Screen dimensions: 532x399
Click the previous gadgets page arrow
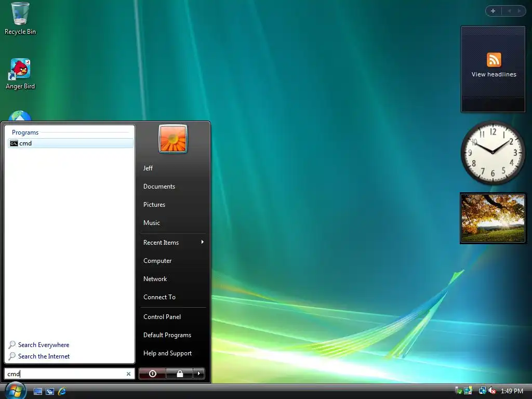tap(509, 11)
